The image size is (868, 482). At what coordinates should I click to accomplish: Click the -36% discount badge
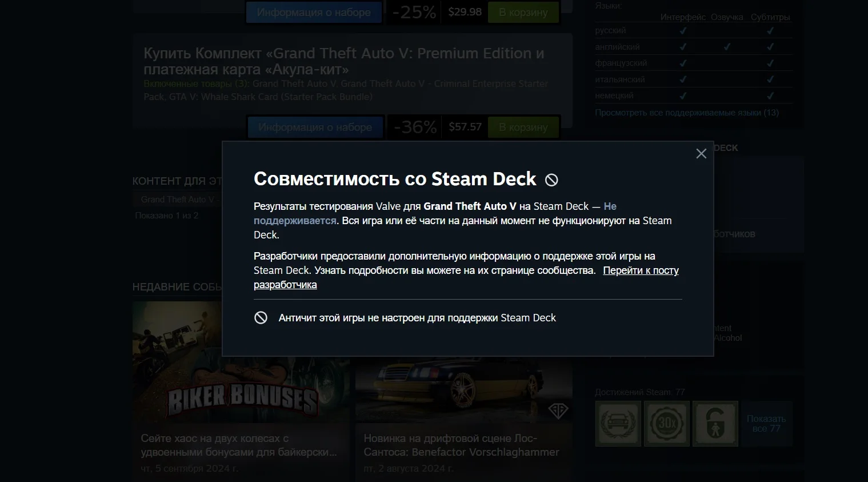click(x=415, y=127)
